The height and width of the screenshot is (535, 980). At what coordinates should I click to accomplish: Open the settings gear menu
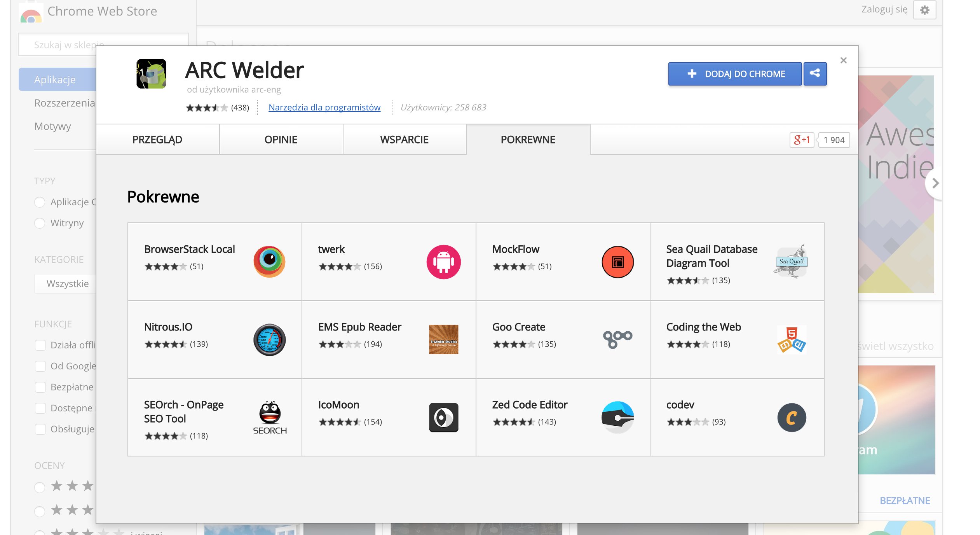coord(924,10)
